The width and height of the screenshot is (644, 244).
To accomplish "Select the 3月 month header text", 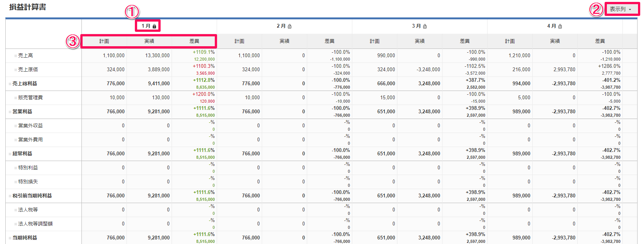I will [x=417, y=26].
